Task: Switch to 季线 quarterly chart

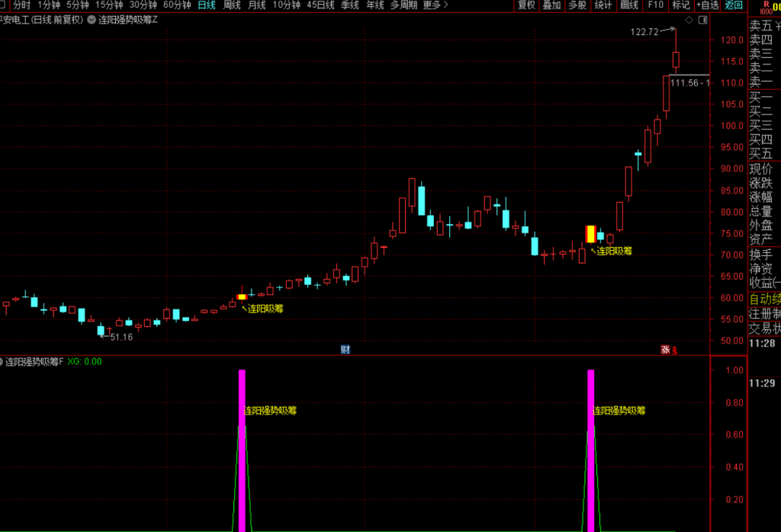Action: pos(349,5)
